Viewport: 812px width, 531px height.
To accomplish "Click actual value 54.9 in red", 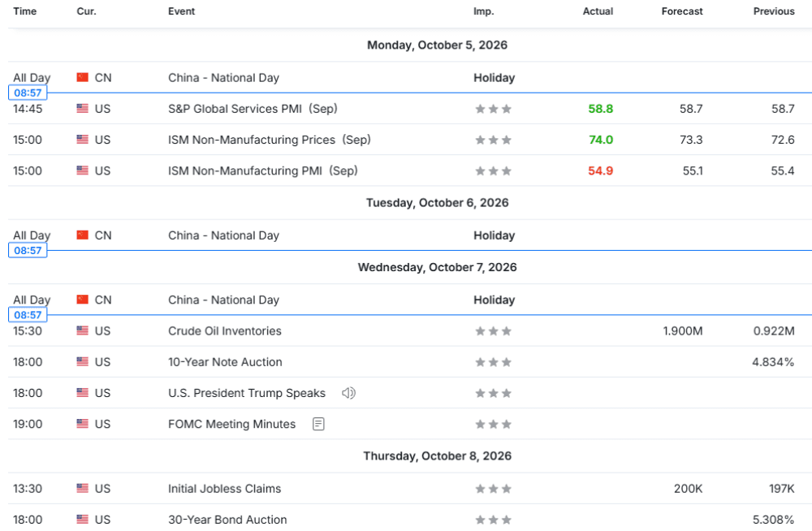I will coord(601,171).
